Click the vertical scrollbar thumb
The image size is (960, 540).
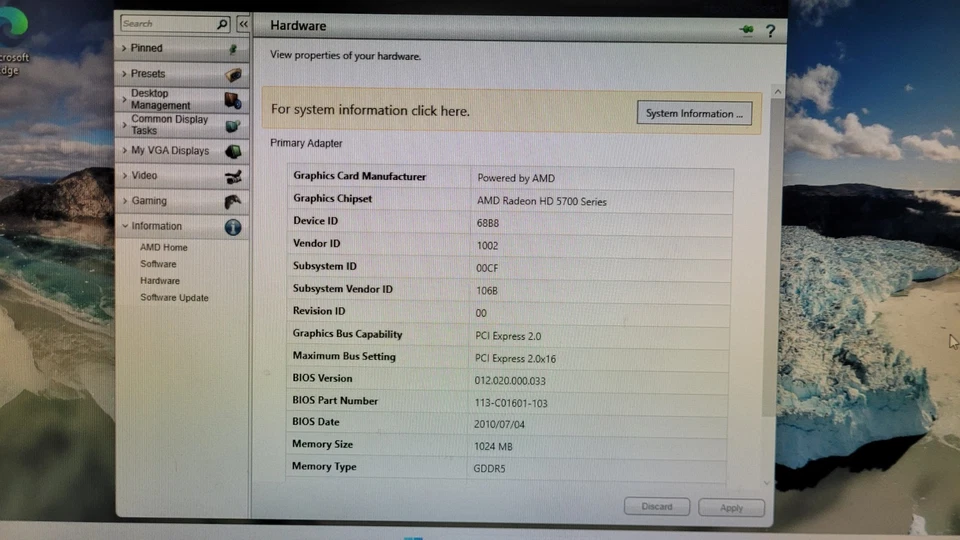coord(773,257)
